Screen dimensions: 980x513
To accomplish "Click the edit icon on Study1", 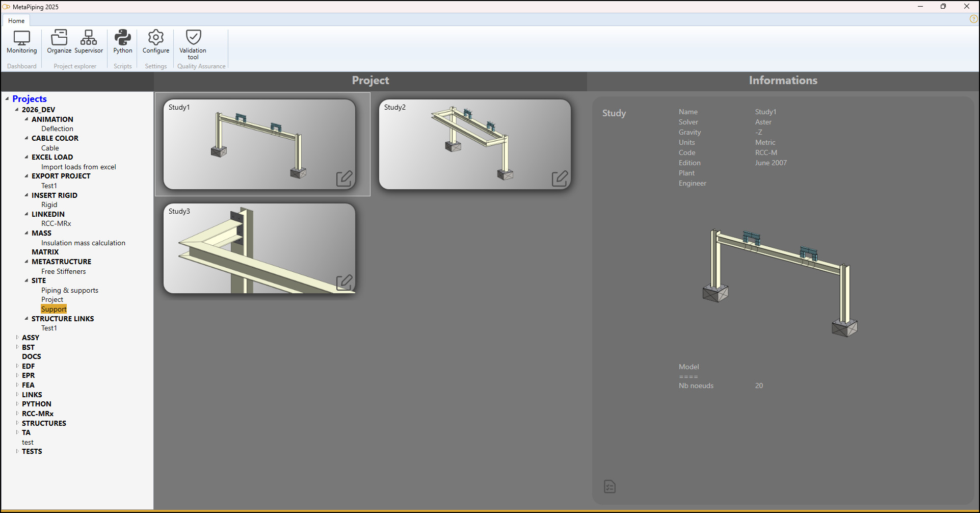I will click(344, 178).
